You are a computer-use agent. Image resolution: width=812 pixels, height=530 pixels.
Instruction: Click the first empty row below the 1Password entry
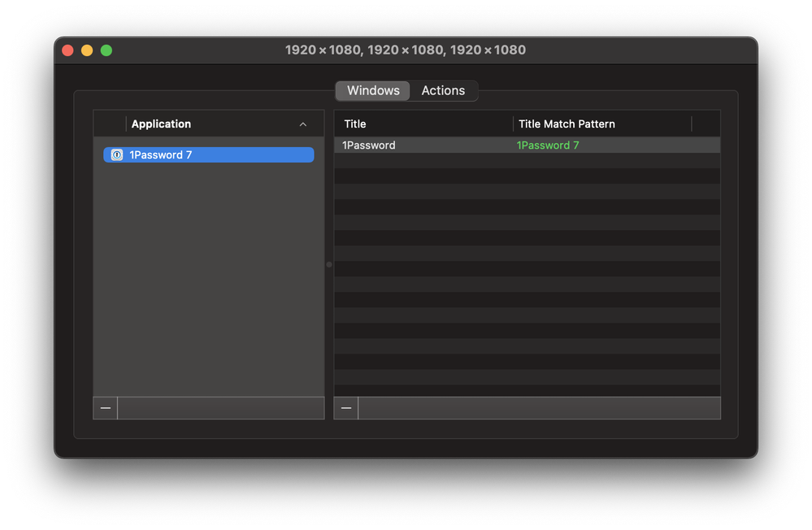[527, 161]
